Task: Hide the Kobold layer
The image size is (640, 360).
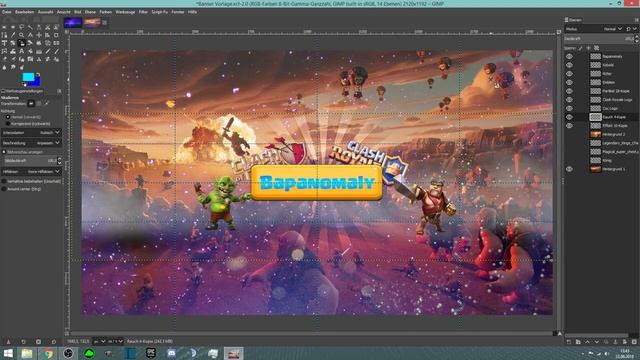Action: (x=569, y=65)
